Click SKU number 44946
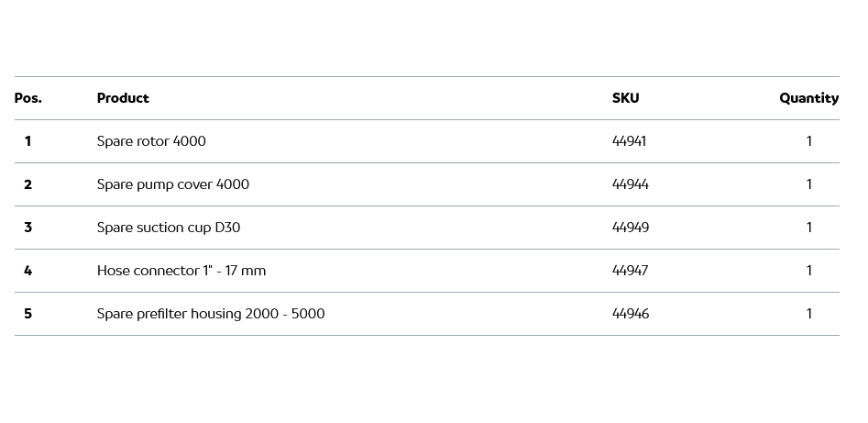The width and height of the screenshot is (868, 423). pyautogui.click(x=630, y=314)
